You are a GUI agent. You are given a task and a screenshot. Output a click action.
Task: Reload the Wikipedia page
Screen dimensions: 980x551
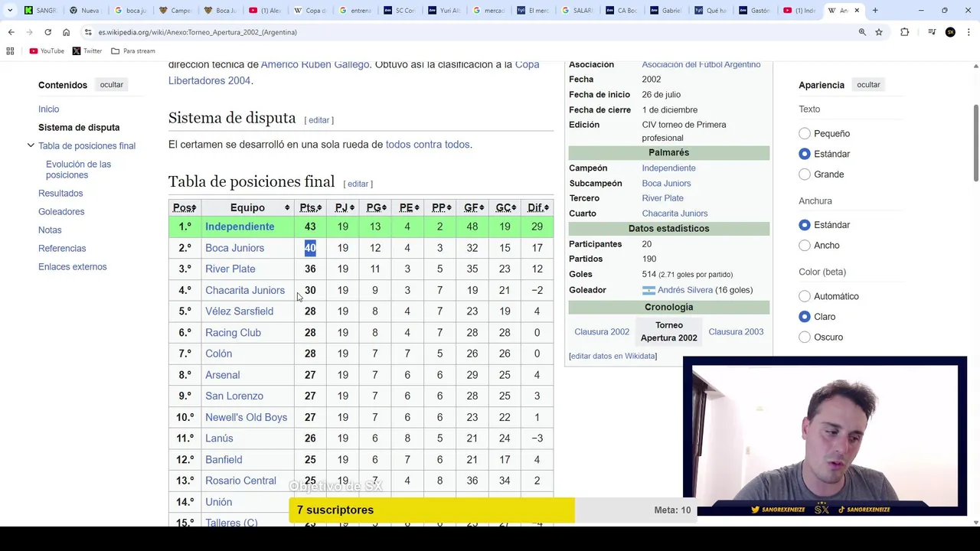(x=47, y=32)
